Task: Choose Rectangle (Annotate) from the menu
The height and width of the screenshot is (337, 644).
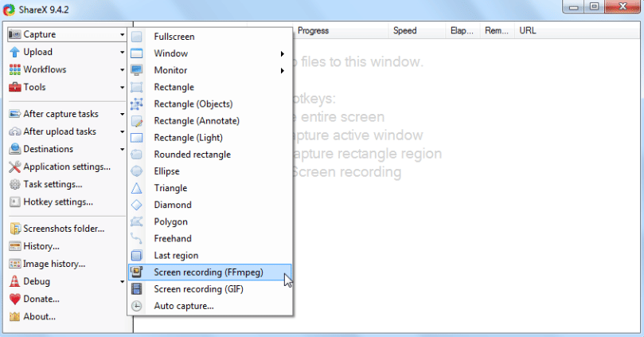Action: (x=196, y=121)
